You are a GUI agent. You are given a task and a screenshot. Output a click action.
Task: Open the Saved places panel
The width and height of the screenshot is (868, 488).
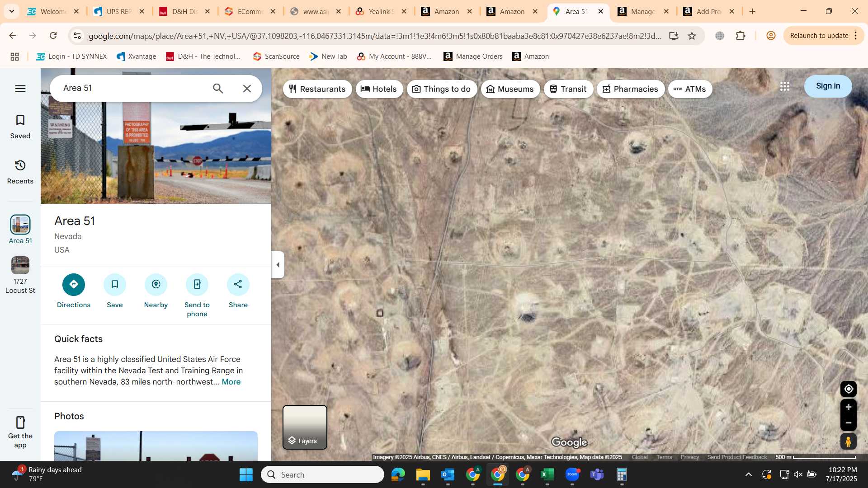(x=20, y=127)
